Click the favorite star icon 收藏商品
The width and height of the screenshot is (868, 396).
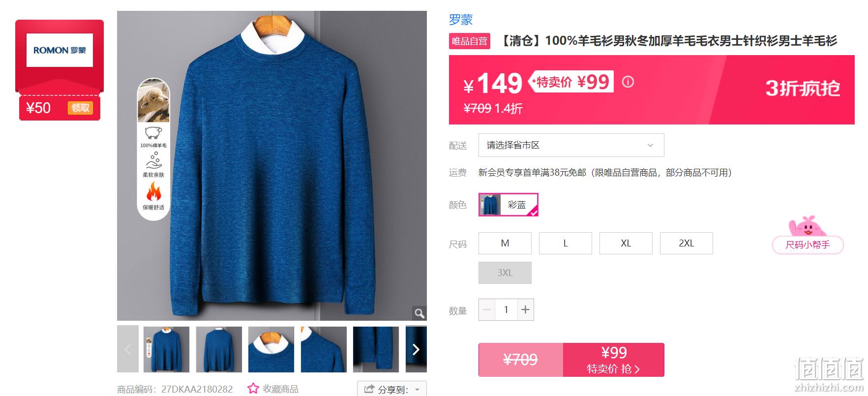tap(253, 389)
